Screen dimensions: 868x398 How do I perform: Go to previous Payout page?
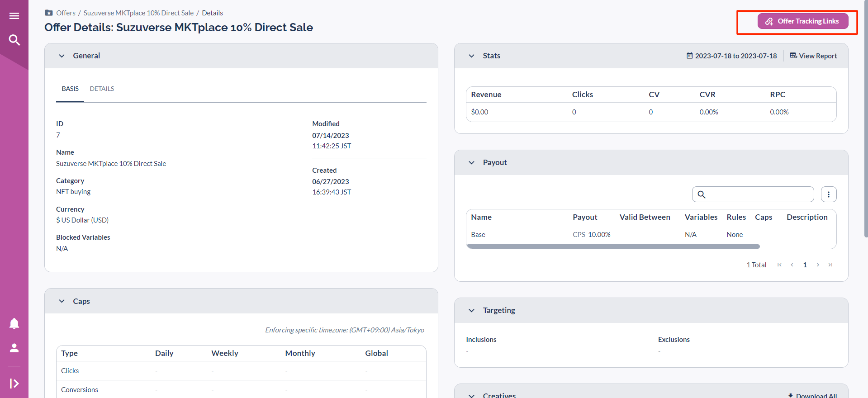pyautogui.click(x=792, y=265)
